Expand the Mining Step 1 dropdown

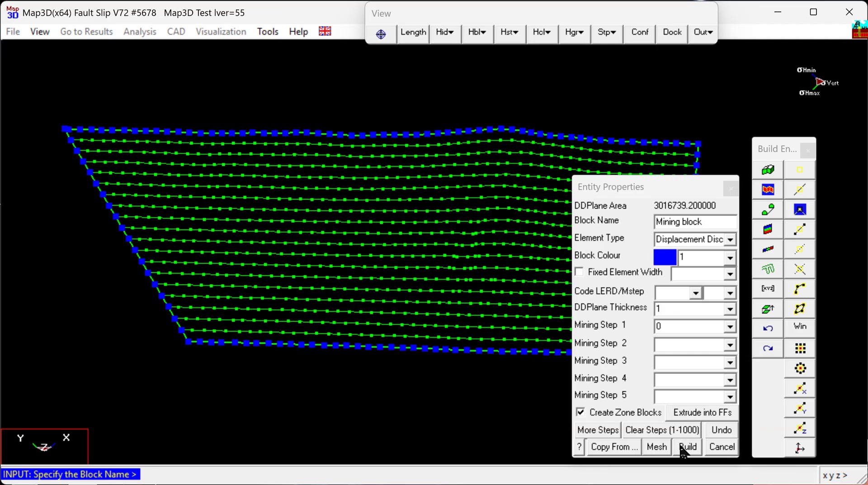(730, 327)
